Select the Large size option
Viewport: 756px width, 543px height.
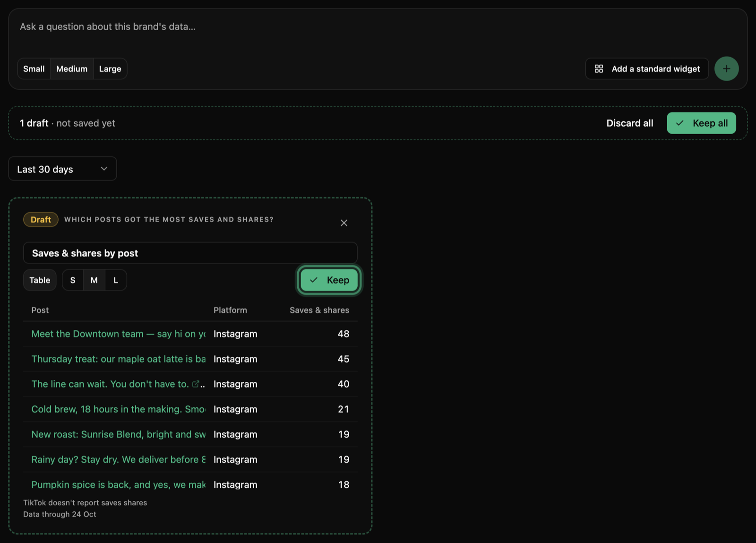tap(110, 69)
